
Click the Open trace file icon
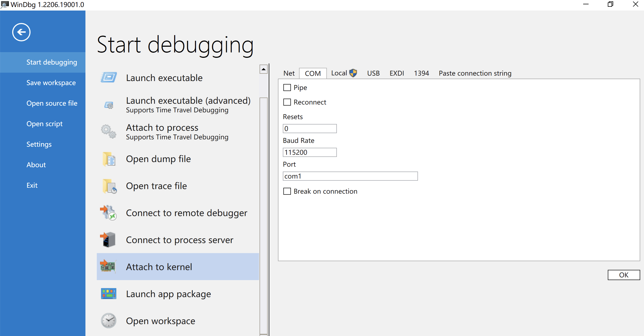coord(109,186)
